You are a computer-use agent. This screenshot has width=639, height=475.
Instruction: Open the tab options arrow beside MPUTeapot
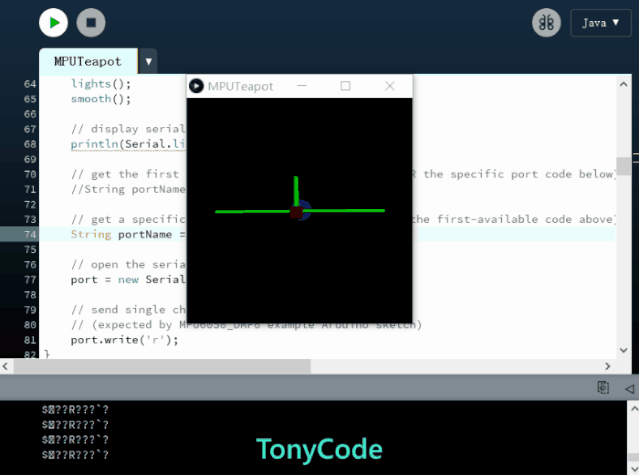pyautogui.click(x=149, y=62)
